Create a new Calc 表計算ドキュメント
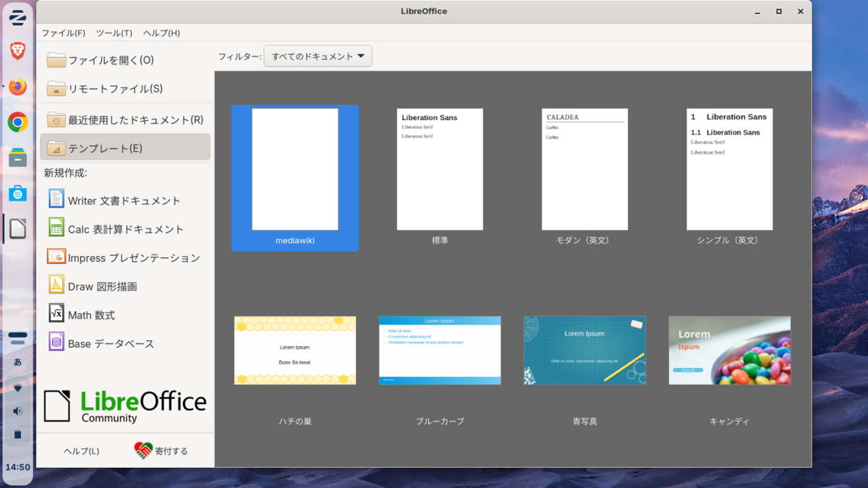Image resolution: width=868 pixels, height=488 pixels. pyautogui.click(x=125, y=228)
